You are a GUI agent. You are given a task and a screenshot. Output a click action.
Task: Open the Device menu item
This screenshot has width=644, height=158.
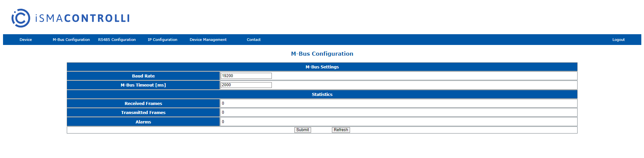[x=26, y=40]
